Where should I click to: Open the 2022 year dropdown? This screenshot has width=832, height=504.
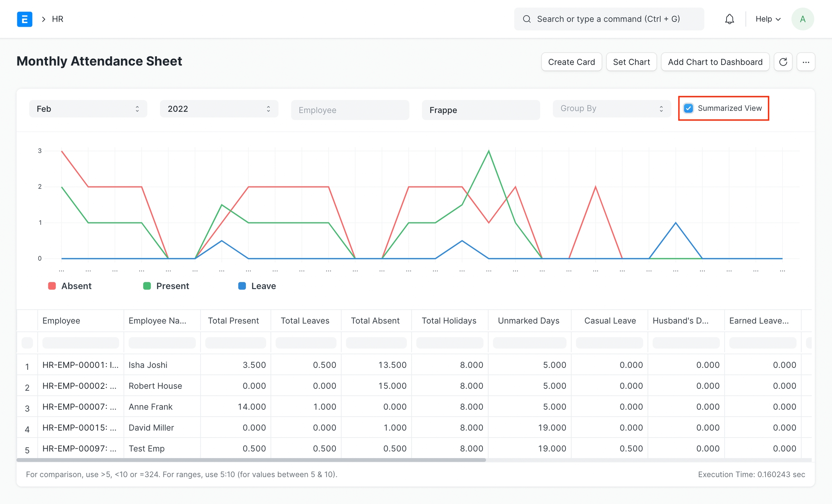click(219, 109)
